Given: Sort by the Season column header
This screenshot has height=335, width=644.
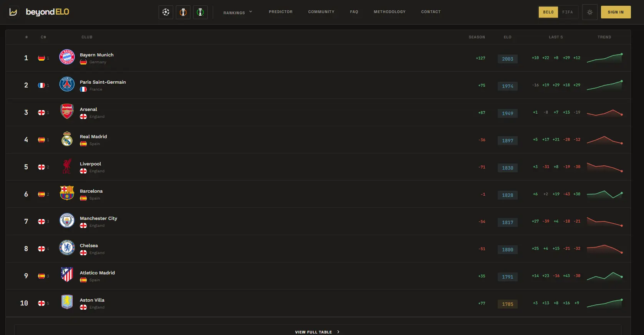Looking at the screenshot, I should pos(477,37).
